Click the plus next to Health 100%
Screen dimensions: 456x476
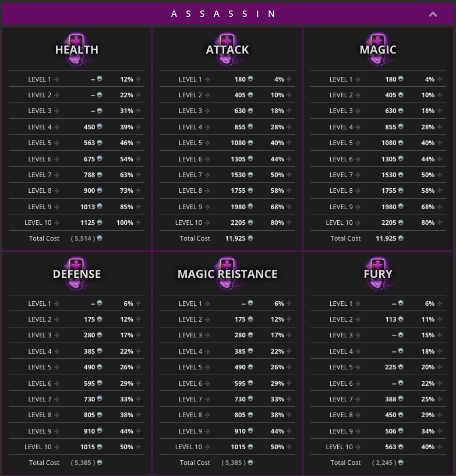(139, 223)
